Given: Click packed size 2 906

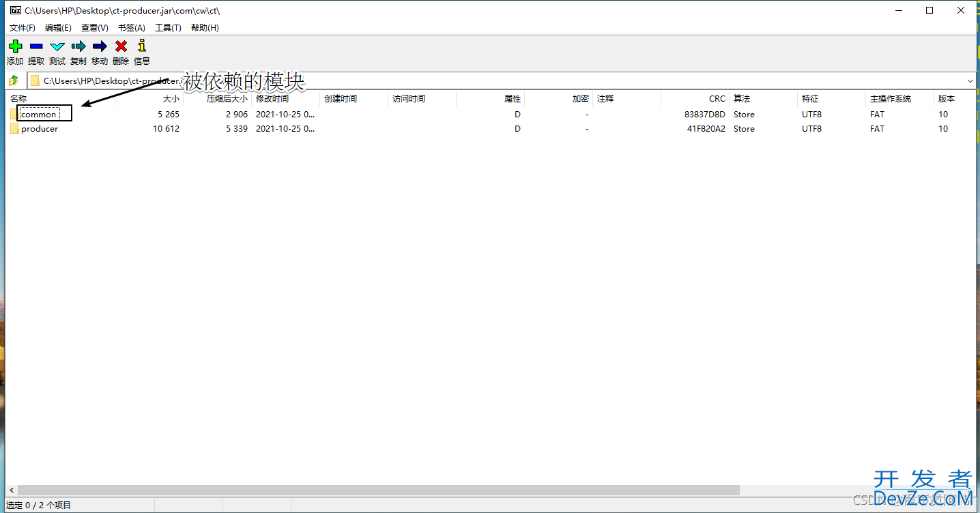Looking at the screenshot, I should tap(237, 114).
